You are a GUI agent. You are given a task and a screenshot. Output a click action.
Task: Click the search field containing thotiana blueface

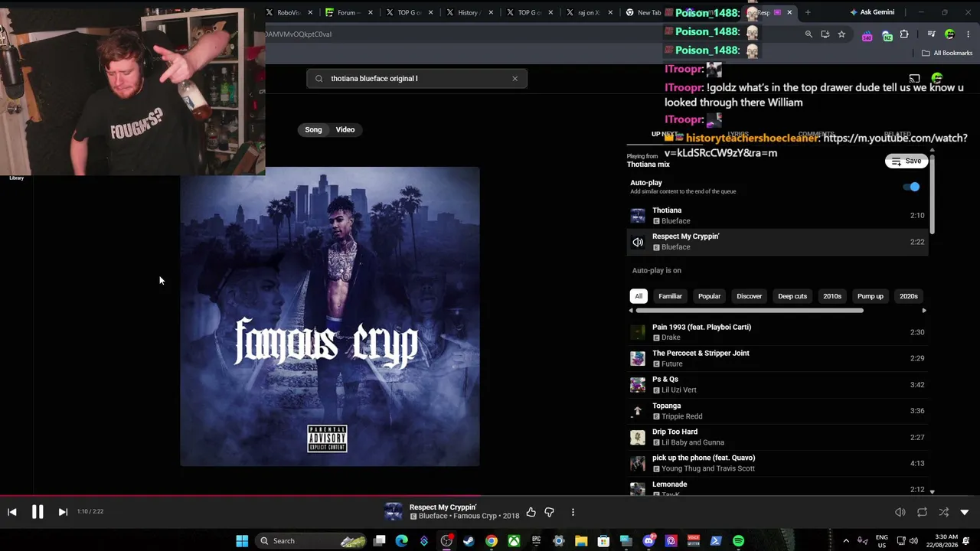point(416,78)
